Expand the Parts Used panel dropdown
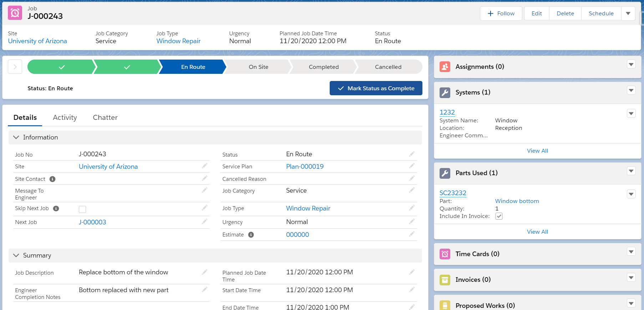 [631, 171]
